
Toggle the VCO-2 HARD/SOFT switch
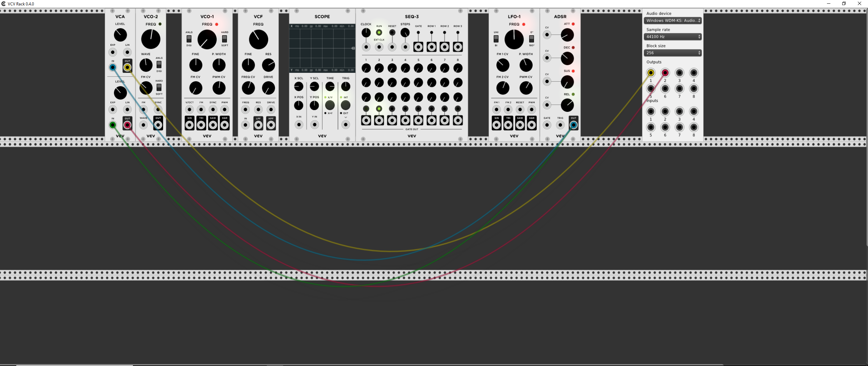click(159, 87)
